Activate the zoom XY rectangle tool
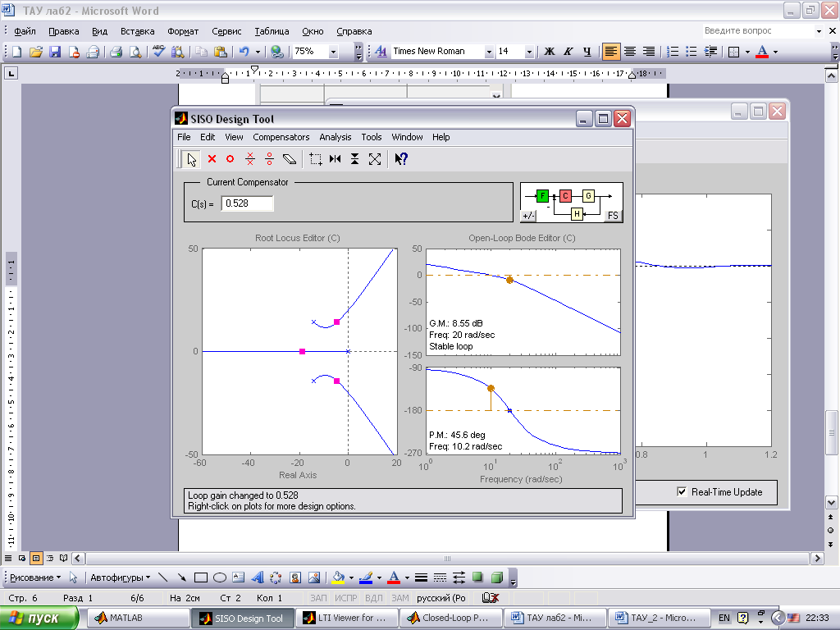The image size is (840, 630). tap(316, 159)
